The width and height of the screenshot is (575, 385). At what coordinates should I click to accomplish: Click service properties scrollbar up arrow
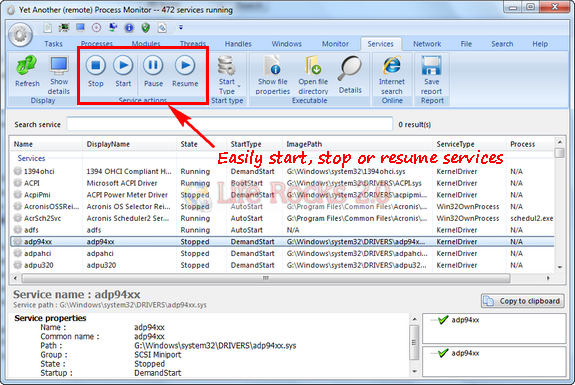(414, 319)
